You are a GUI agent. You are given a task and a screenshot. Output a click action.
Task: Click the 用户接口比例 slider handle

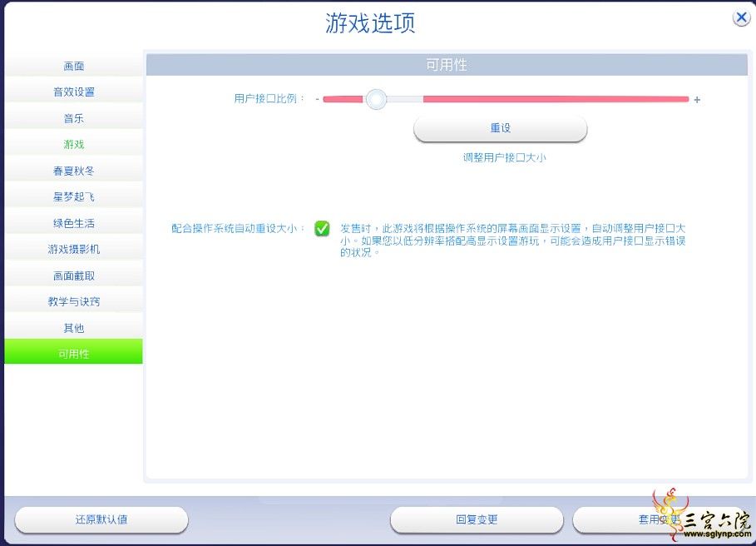[376, 99]
